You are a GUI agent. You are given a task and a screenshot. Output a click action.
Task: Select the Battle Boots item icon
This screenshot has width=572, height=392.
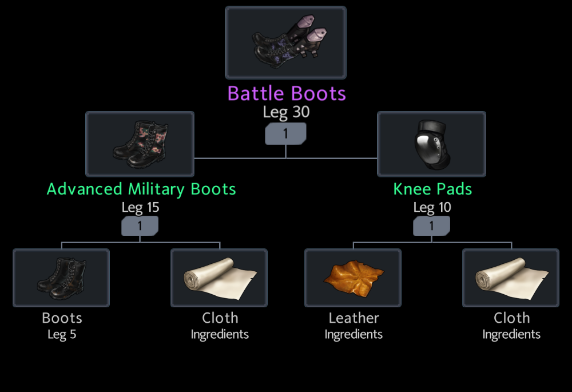(285, 42)
